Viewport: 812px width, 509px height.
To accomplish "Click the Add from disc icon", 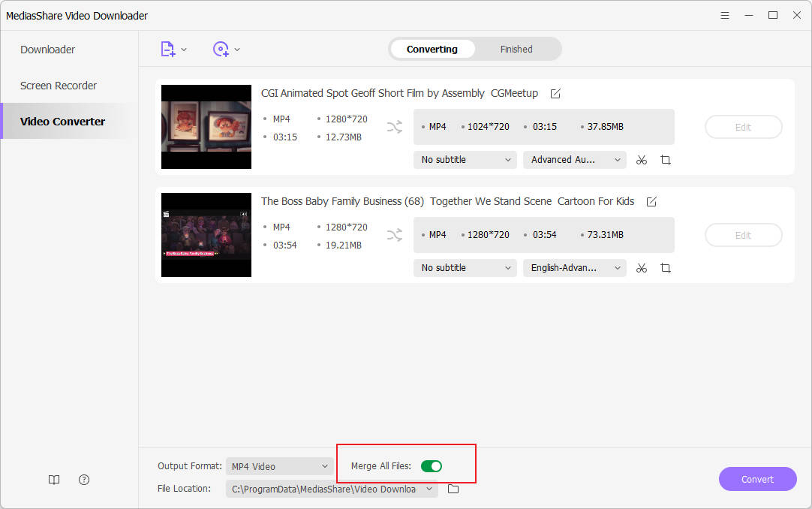I will 221,50.
